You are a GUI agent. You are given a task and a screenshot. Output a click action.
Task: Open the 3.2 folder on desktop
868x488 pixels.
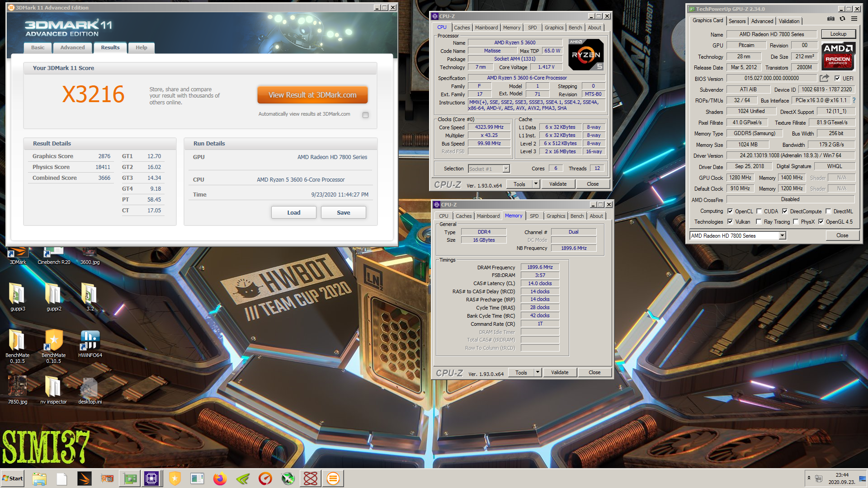coord(90,297)
